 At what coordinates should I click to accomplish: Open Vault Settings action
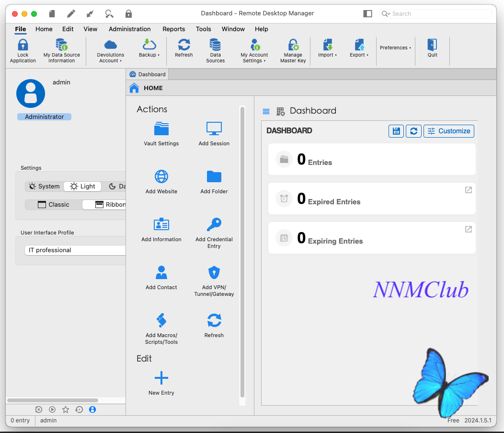click(x=161, y=134)
